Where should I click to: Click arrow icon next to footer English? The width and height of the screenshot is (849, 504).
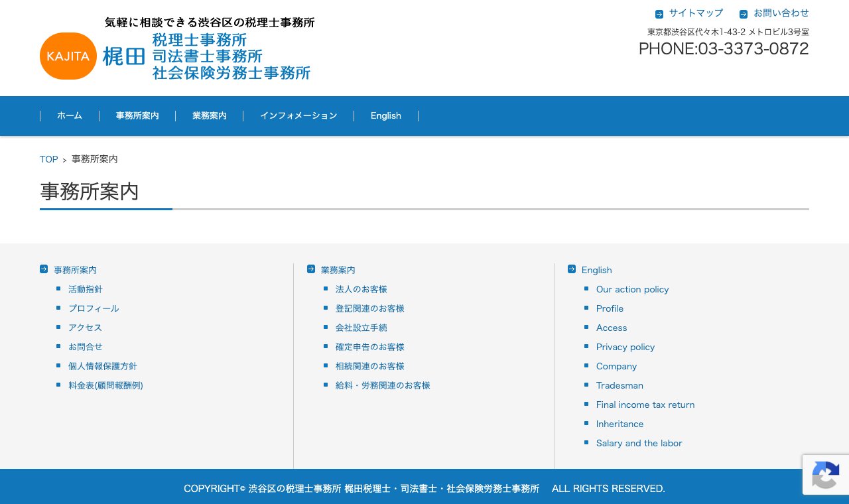(x=572, y=269)
